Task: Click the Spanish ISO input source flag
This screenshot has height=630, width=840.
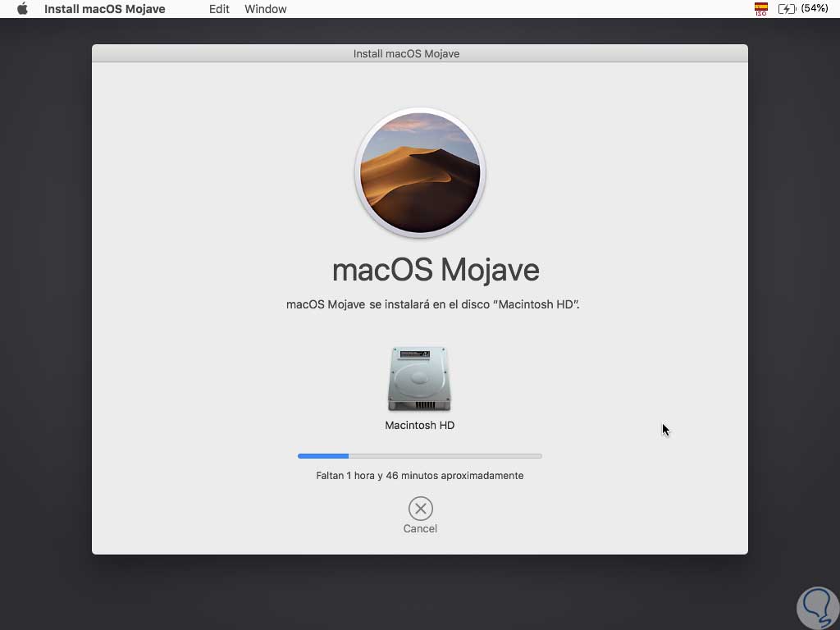Action: (x=760, y=8)
